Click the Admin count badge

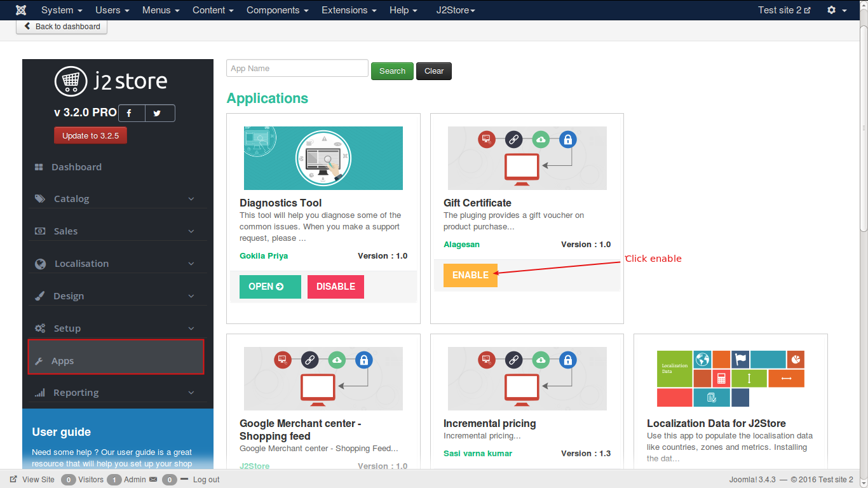pyautogui.click(x=114, y=480)
